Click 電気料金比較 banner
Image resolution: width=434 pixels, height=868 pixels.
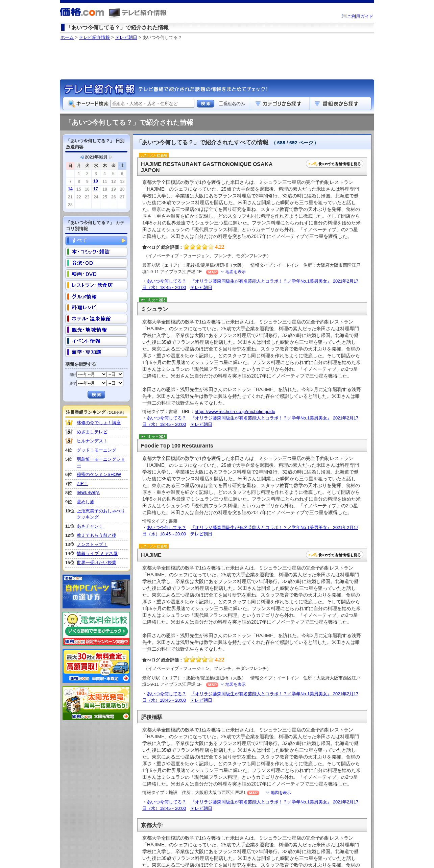click(96, 629)
